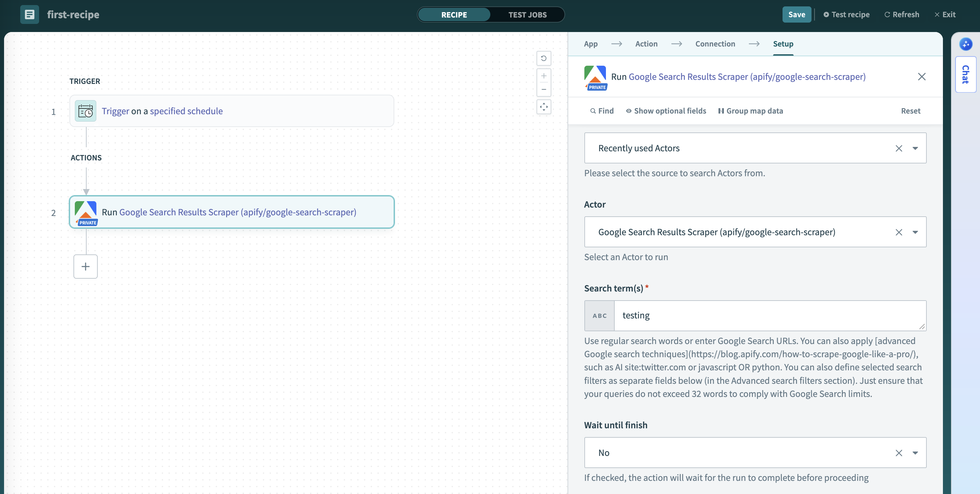
Task: Save the recipe
Action: click(796, 14)
